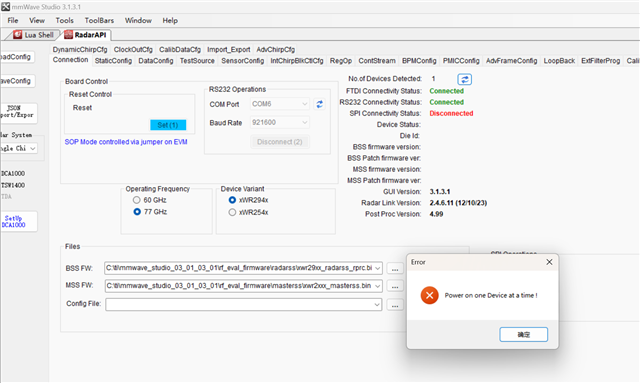Screen dimensions: 640x383
Task: Click the Lua Shell tab icon
Action: pos(18,35)
